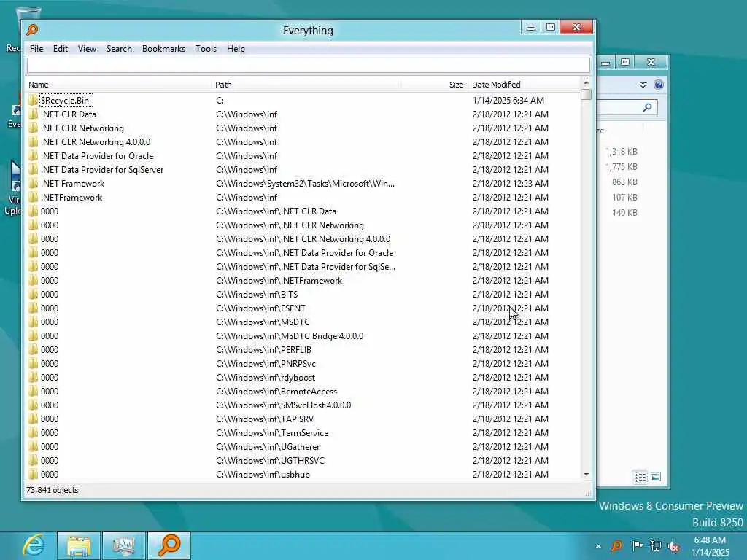Select folder icon of 0000 in inf\MSDTC
747x560 pixels.
coord(33,322)
